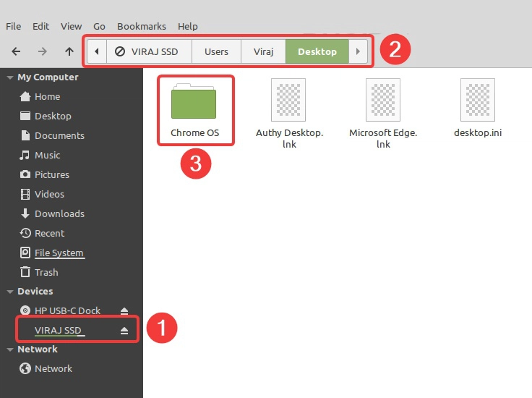
Task: Eject the VIRAJ SSD drive
Action: [124, 331]
